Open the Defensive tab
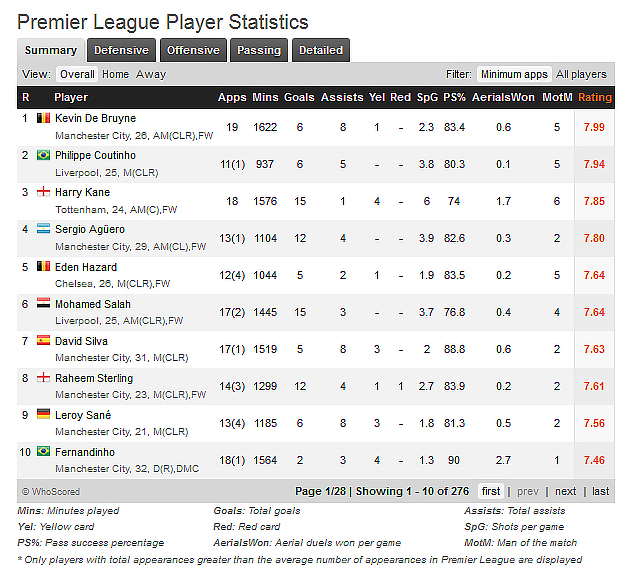This screenshot has width=628, height=579. click(121, 50)
